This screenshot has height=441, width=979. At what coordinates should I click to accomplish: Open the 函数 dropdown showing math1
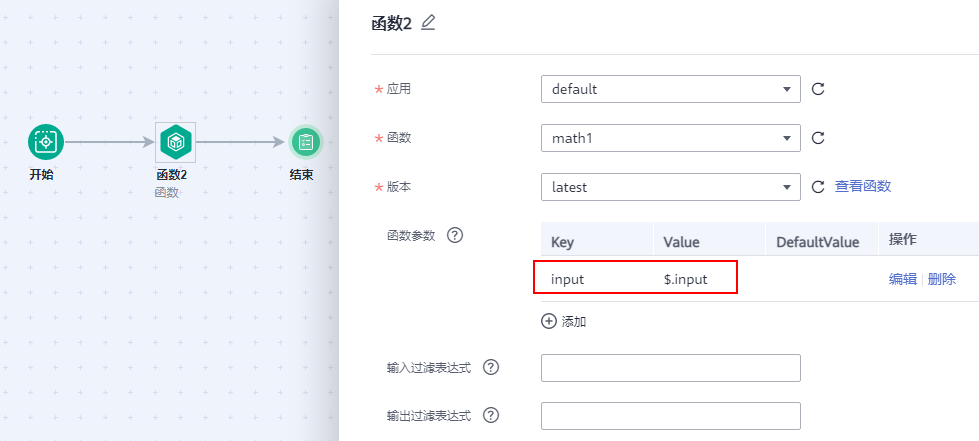point(670,138)
